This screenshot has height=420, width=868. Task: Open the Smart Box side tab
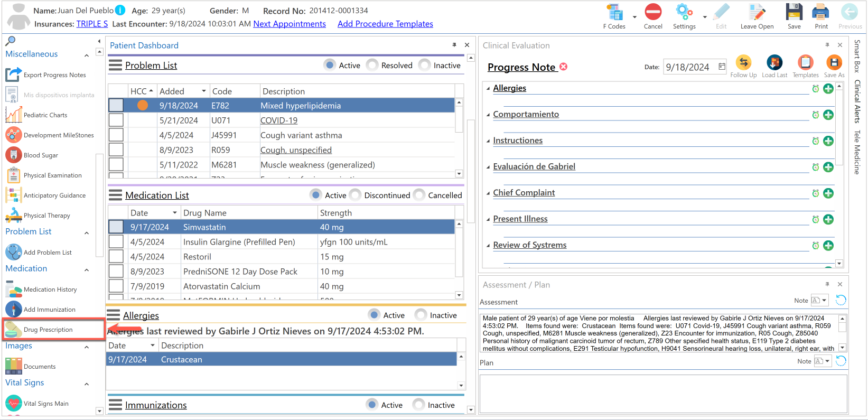tap(857, 56)
